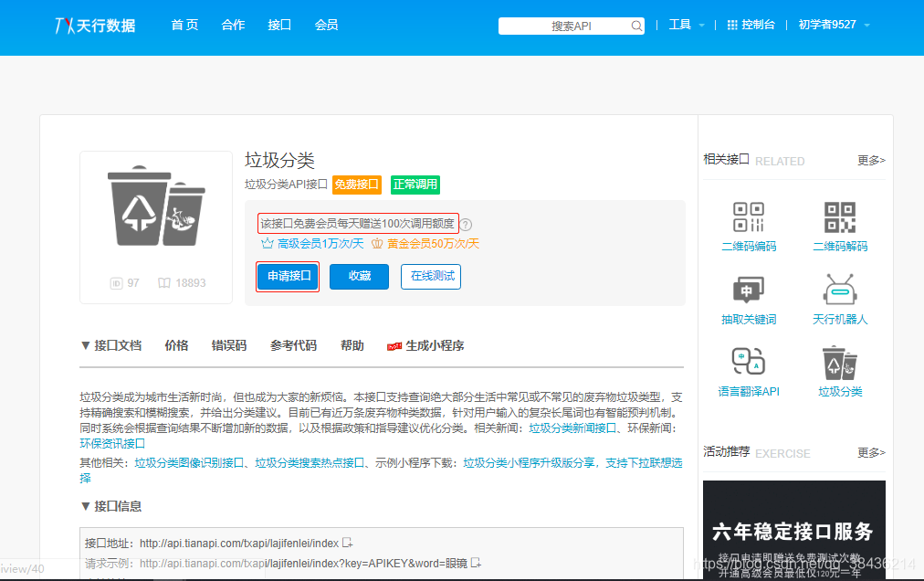
Task: Click the 在线测试 button
Action: tap(431, 276)
